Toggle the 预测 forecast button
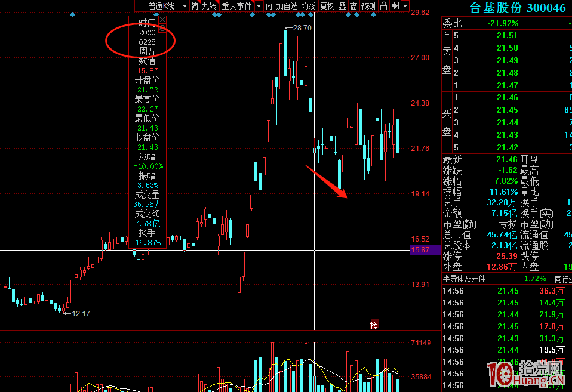 [368, 6]
